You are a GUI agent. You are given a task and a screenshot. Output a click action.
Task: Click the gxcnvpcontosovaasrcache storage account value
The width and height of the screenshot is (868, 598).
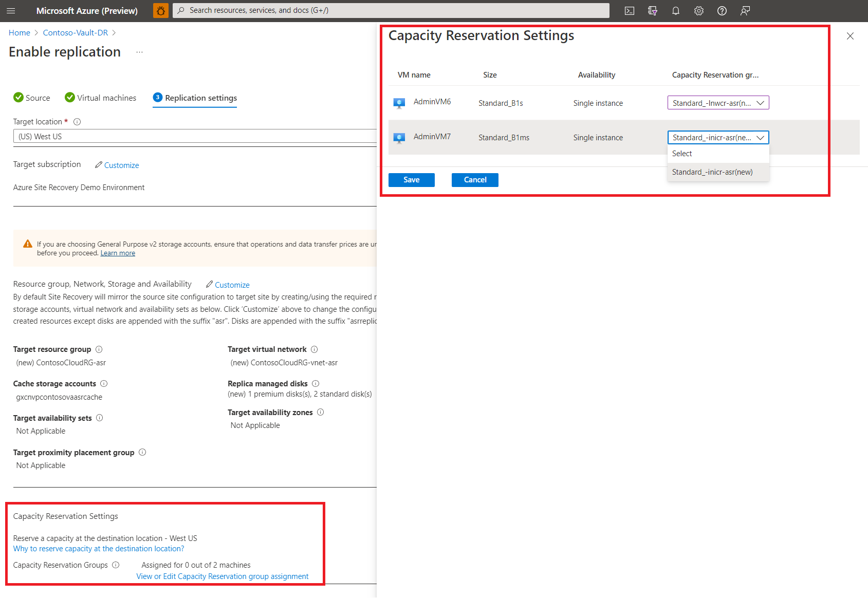pos(59,397)
